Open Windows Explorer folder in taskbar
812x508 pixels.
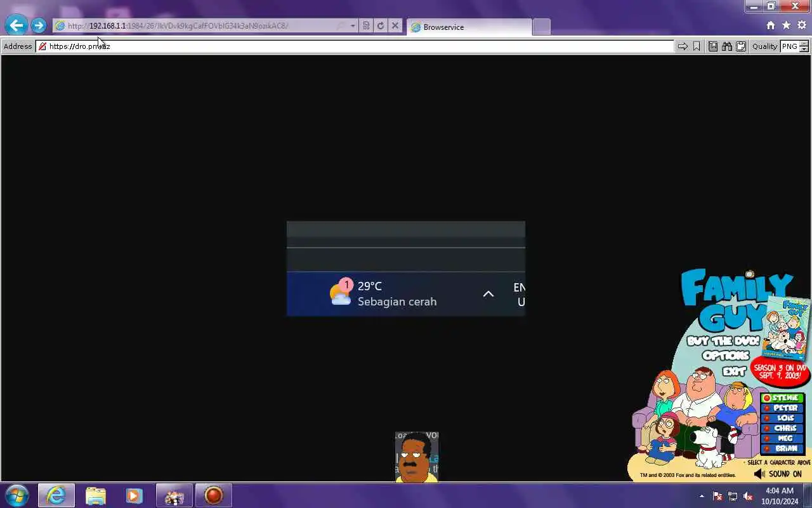[x=96, y=495]
